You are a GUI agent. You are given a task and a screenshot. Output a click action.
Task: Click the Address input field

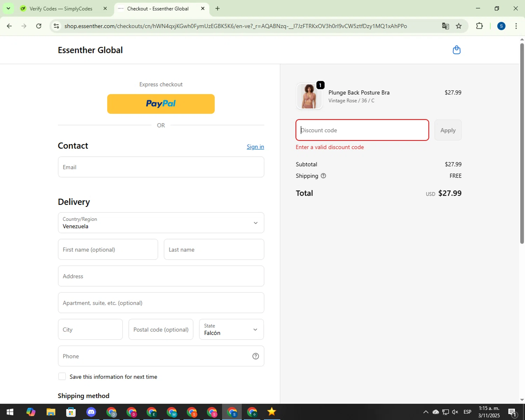click(x=161, y=276)
